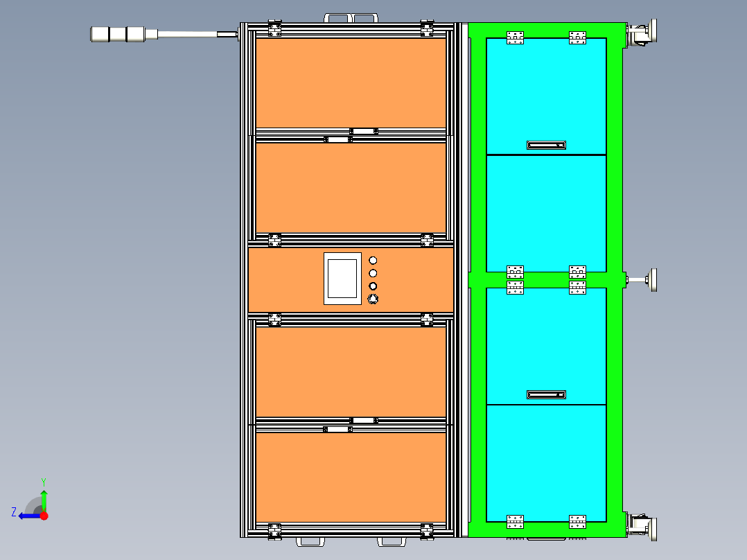This screenshot has height=560, width=747.
Task: Select the left carrying handle on the frame's bottom edge
Action: point(310,541)
